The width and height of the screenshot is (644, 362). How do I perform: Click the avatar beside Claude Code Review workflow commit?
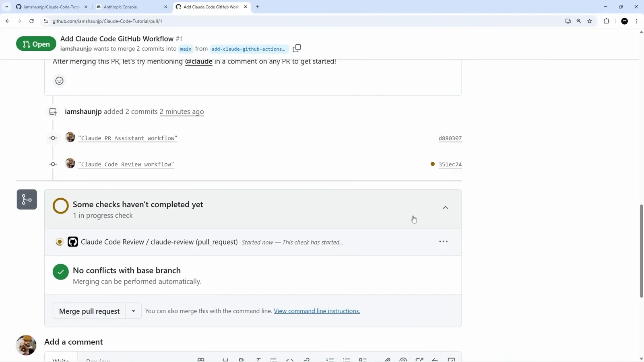(x=70, y=163)
